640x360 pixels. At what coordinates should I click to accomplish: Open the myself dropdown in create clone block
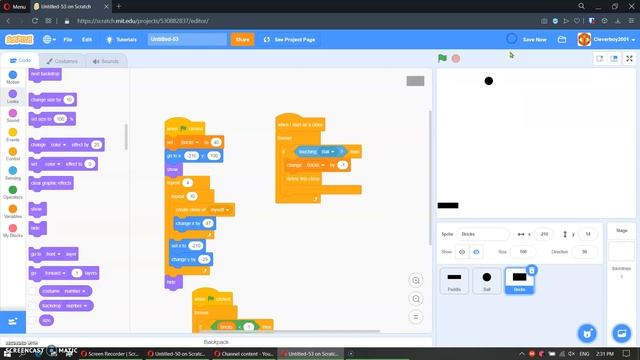tap(220, 210)
